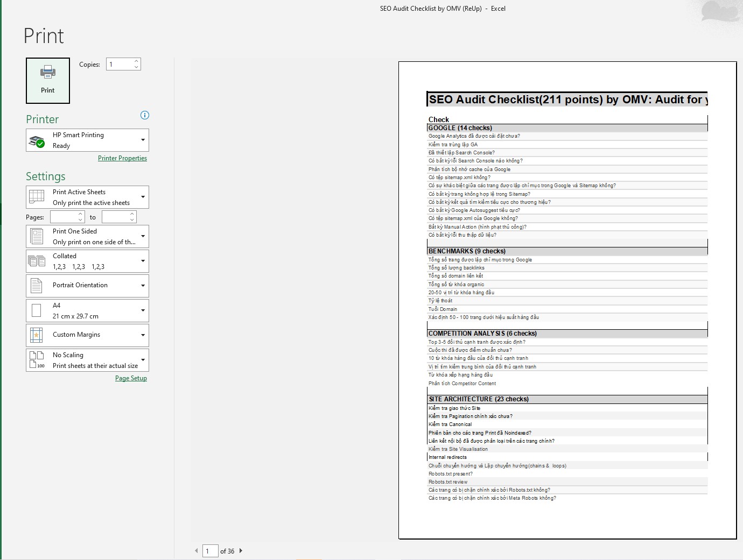Viewport: 743px width, 560px height.
Task: Click the Pages start input field
Action: click(64, 217)
